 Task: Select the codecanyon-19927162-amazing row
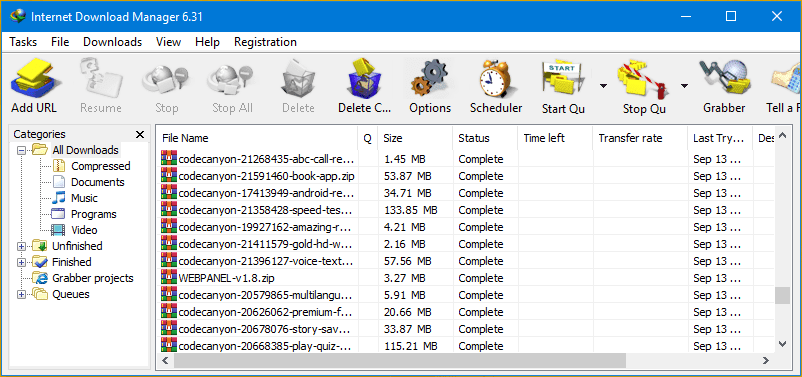pyautogui.click(x=465, y=227)
